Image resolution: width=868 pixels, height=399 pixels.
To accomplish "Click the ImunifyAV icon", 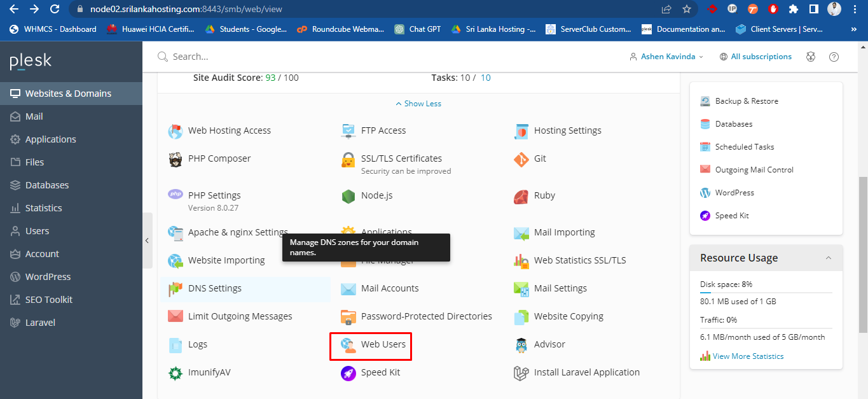I will [x=176, y=373].
